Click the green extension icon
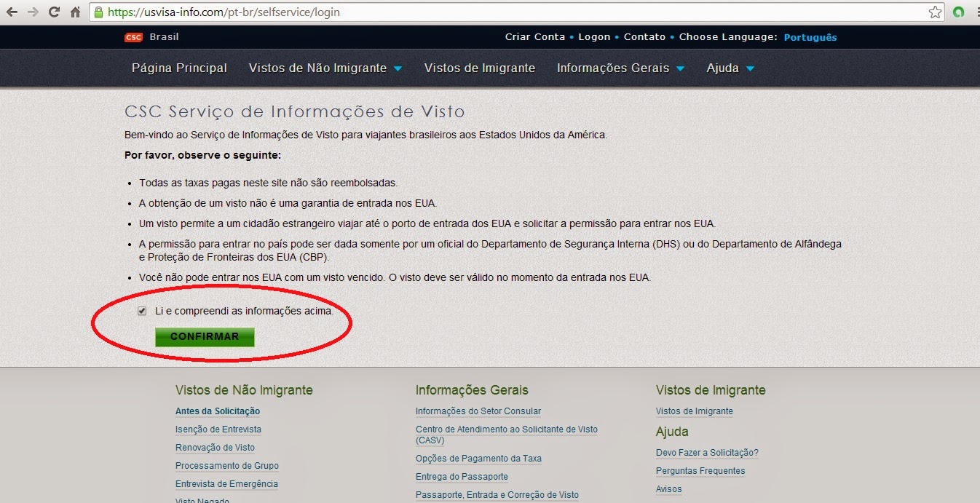This screenshot has width=980, height=503. [x=959, y=12]
